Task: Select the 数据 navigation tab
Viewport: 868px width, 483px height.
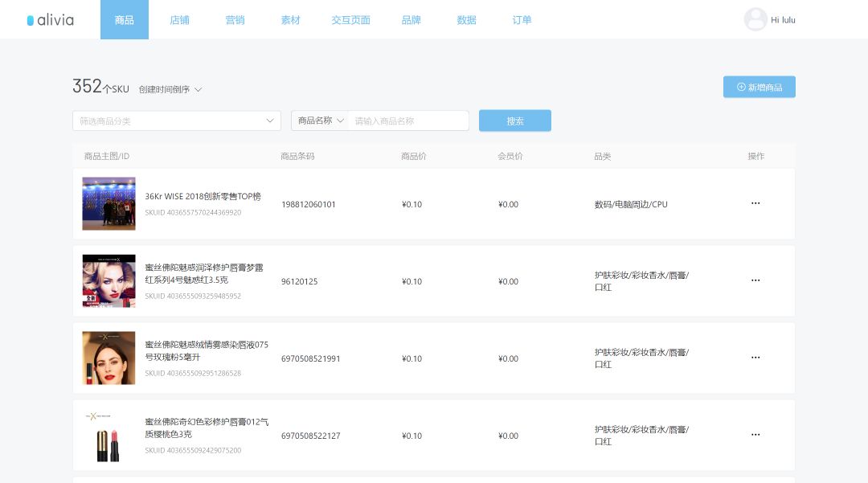Action: pyautogui.click(x=466, y=20)
